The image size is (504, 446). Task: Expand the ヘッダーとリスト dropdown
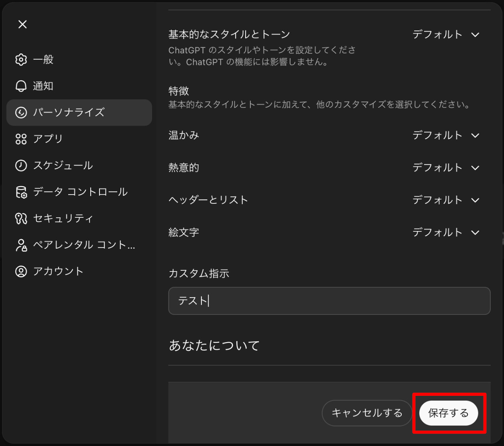pyautogui.click(x=446, y=200)
